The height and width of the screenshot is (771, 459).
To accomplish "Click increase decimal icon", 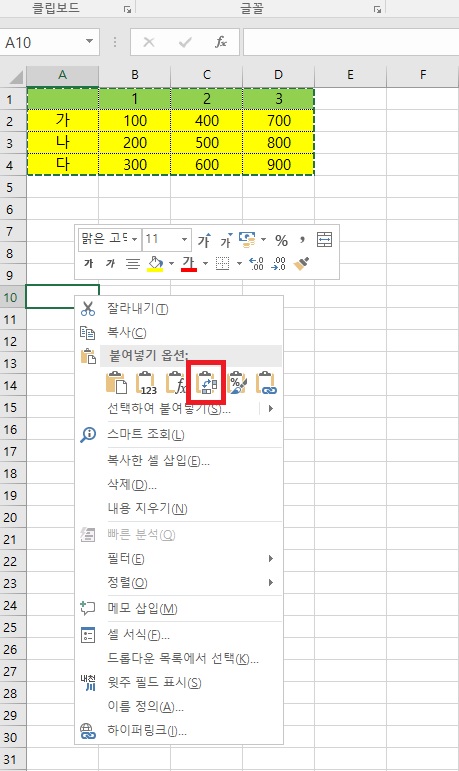I will [x=256, y=264].
